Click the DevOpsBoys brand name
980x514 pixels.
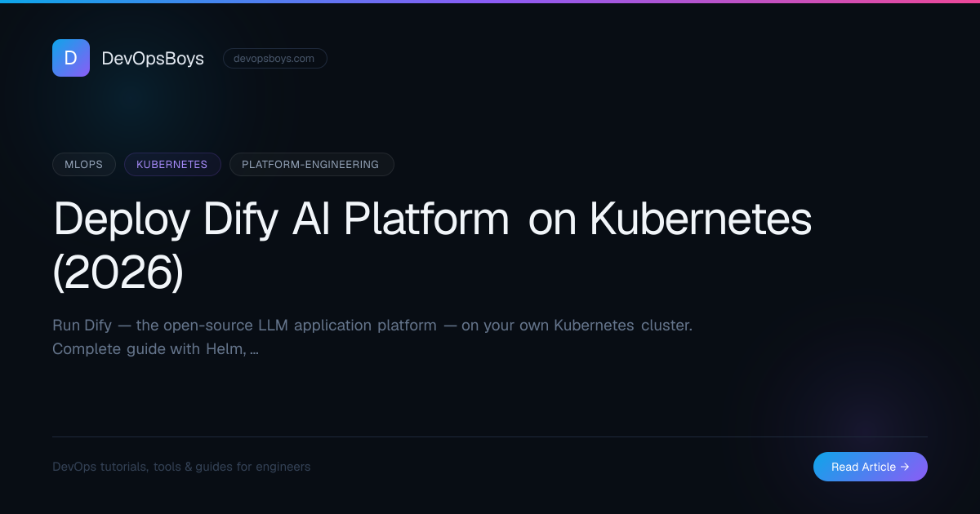(x=153, y=59)
